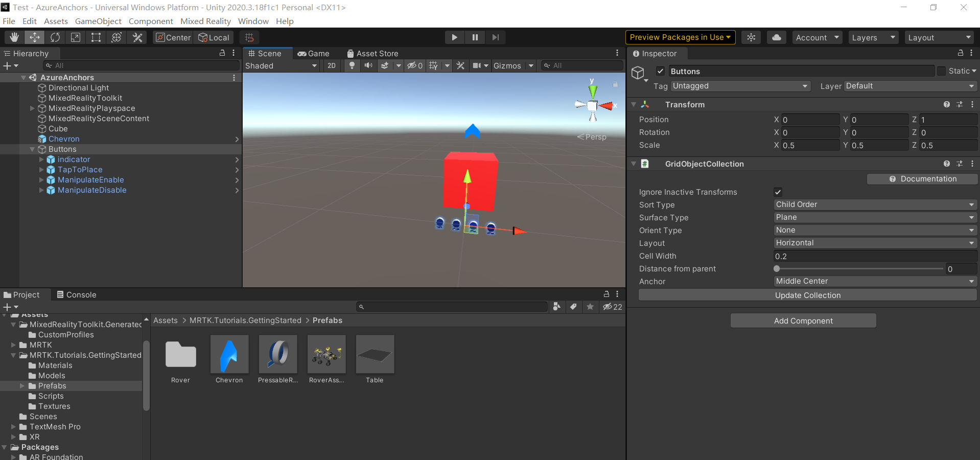Switch to the Game tab
980x460 pixels.
click(314, 53)
